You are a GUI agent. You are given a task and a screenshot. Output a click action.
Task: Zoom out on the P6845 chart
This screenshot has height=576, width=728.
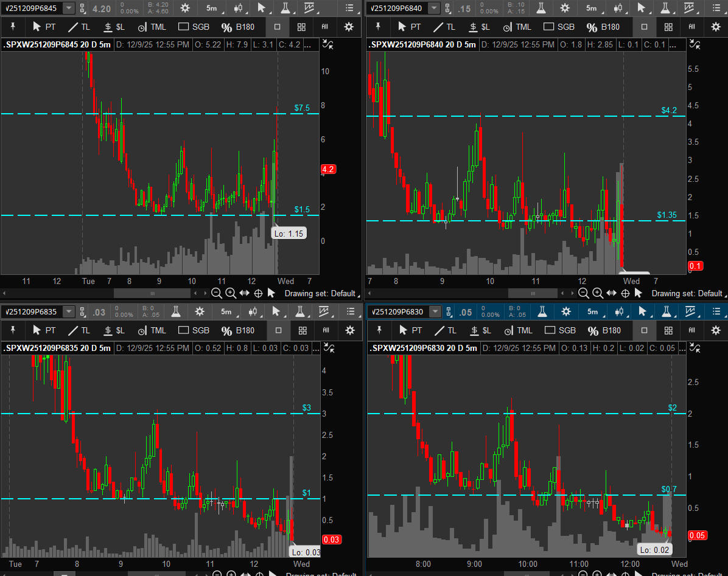point(217,293)
